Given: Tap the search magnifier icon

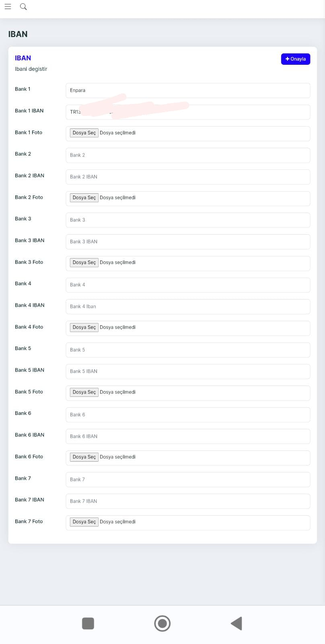Looking at the screenshot, I should coord(23,6).
